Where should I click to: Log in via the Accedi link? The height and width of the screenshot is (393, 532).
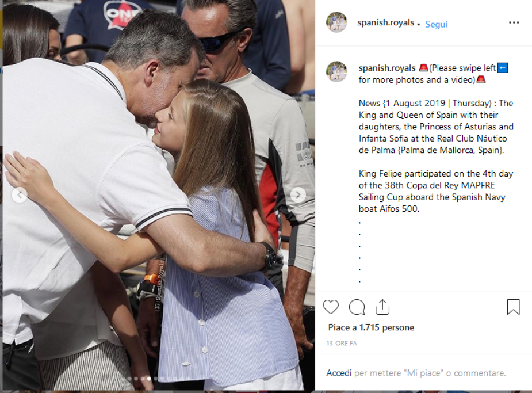click(x=339, y=373)
